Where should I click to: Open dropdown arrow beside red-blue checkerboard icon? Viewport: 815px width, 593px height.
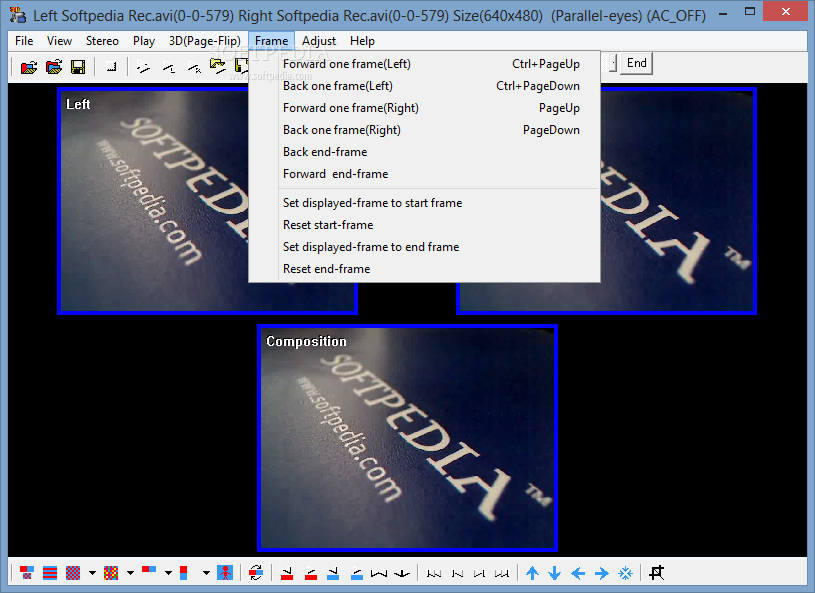(93, 573)
